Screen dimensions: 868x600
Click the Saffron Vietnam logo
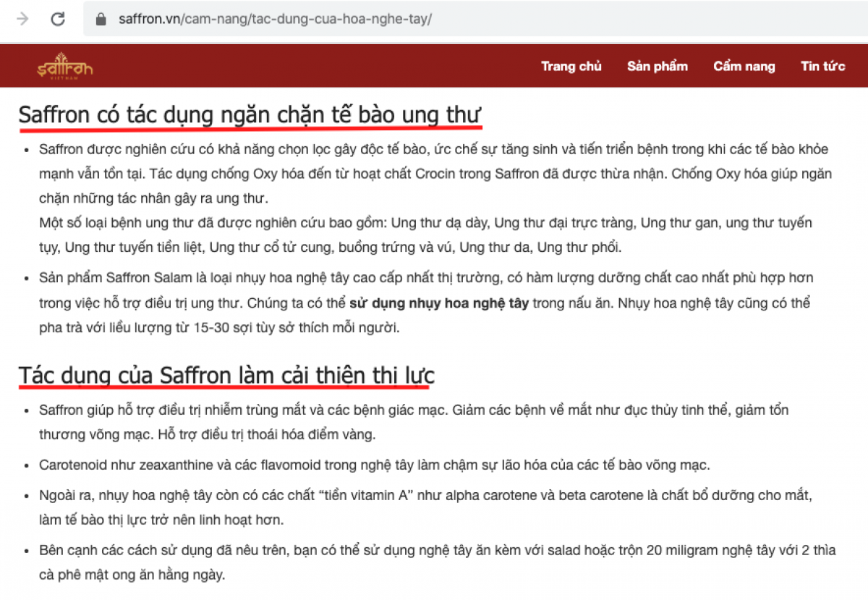coord(65,67)
